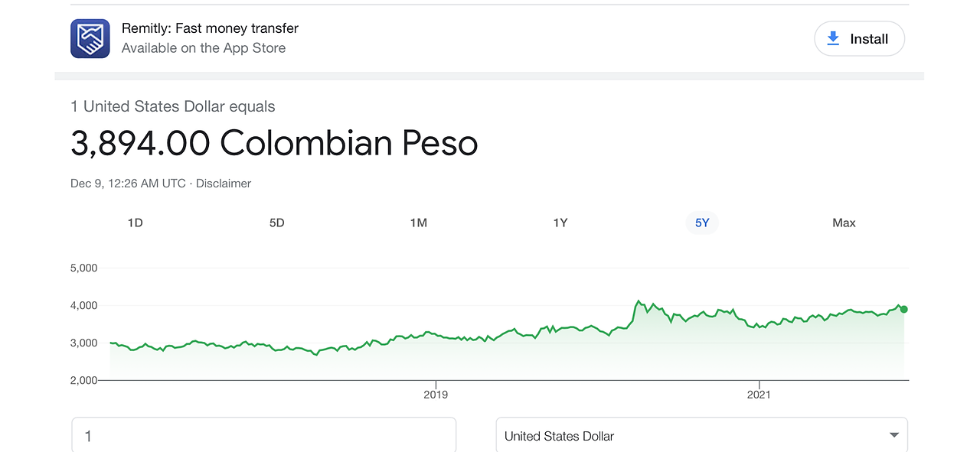
Task: Click the Remitly app icon
Action: pyautogui.click(x=90, y=38)
